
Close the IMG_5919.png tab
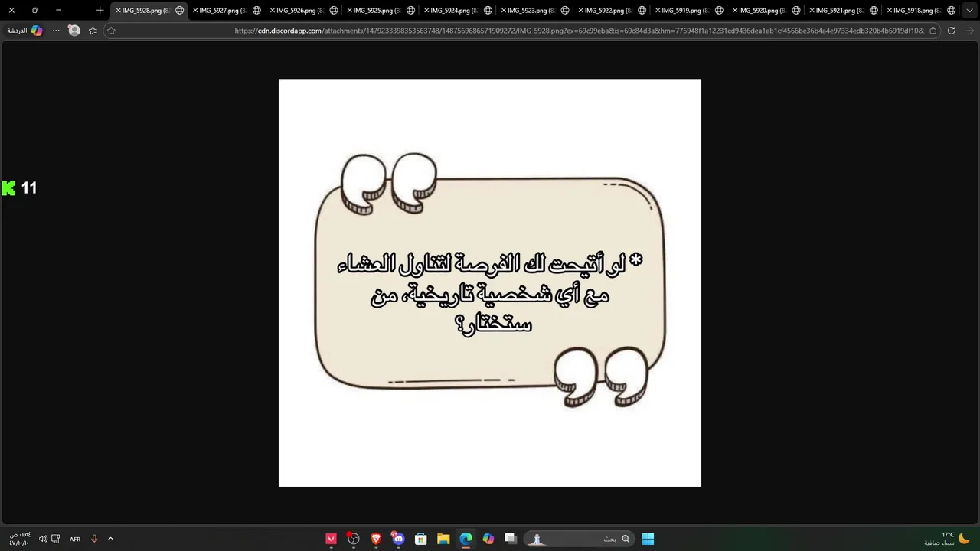[658, 11]
